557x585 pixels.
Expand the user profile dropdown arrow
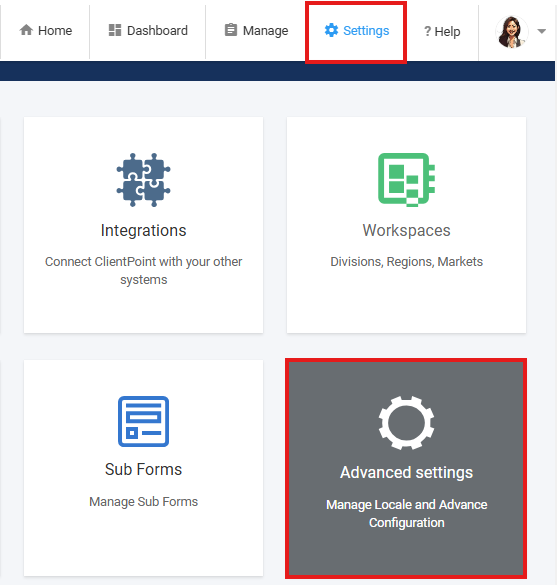(x=542, y=31)
